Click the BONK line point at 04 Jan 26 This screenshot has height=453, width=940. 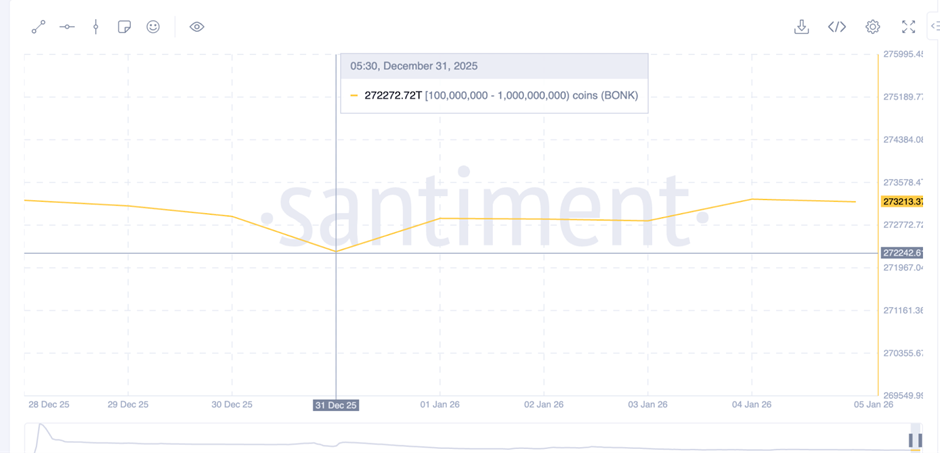click(752, 199)
